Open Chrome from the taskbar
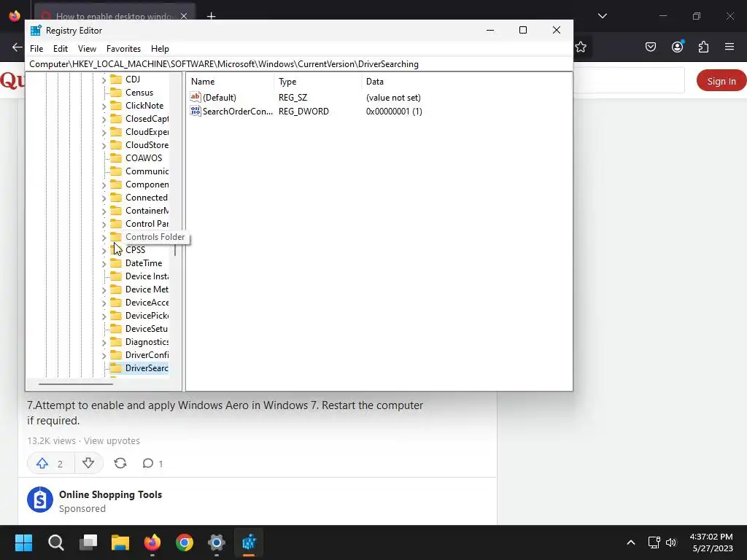747x560 pixels. click(x=185, y=542)
